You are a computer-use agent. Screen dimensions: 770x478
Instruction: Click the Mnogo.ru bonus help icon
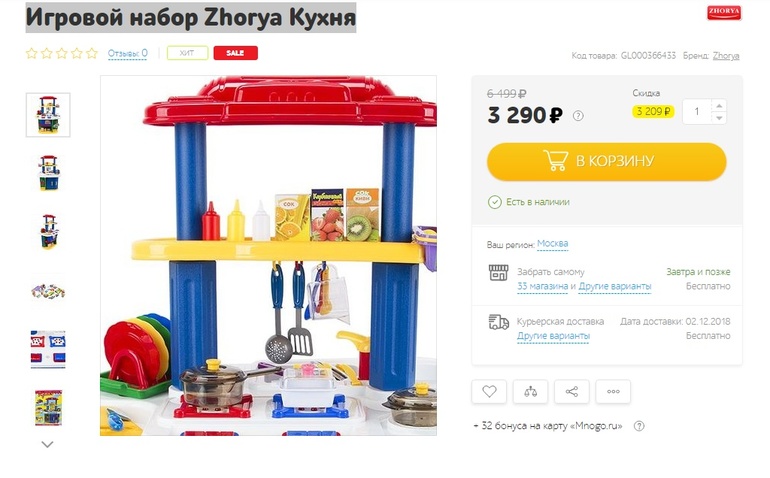tap(639, 426)
